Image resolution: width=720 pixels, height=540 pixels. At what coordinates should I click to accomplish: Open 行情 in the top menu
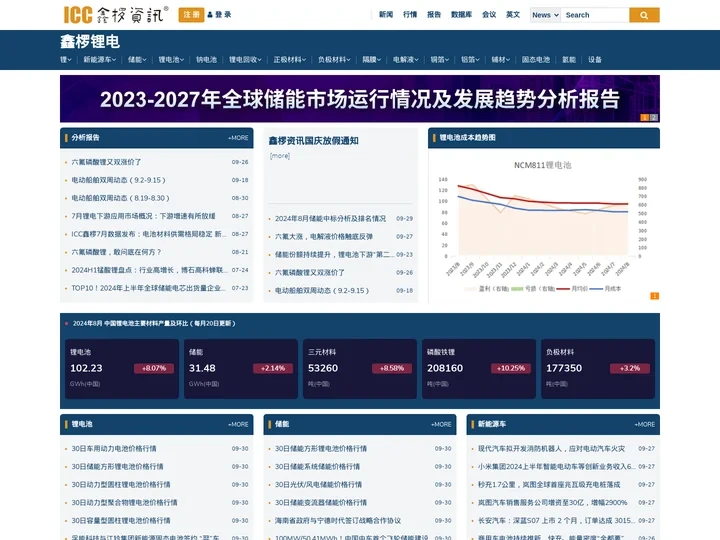pos(410,15)
